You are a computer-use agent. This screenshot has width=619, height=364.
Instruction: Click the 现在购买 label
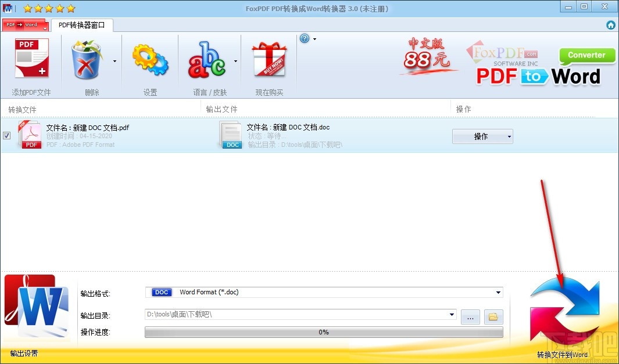(269, 92)
